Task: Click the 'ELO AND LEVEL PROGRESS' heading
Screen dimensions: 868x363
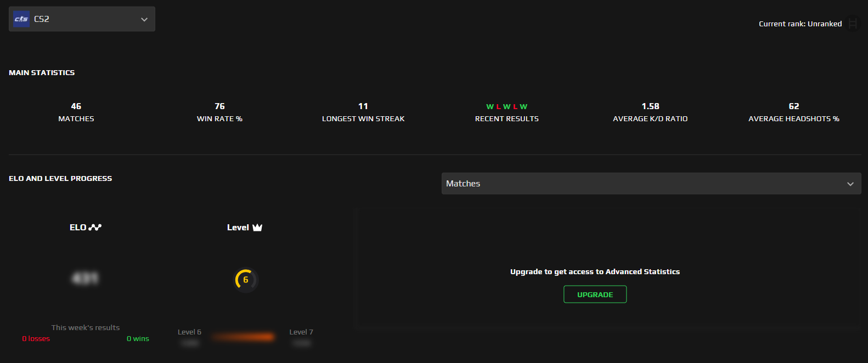Action: (60, 178)
